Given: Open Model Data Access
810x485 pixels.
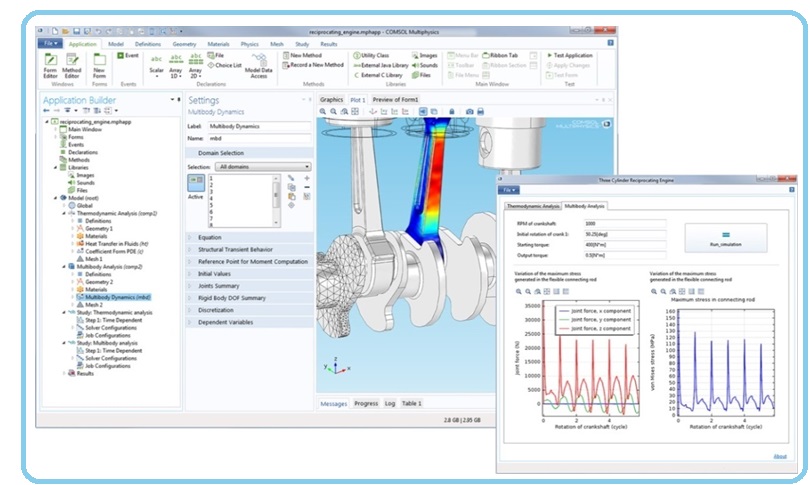Looking at the screenshot, I should point(258,66).
